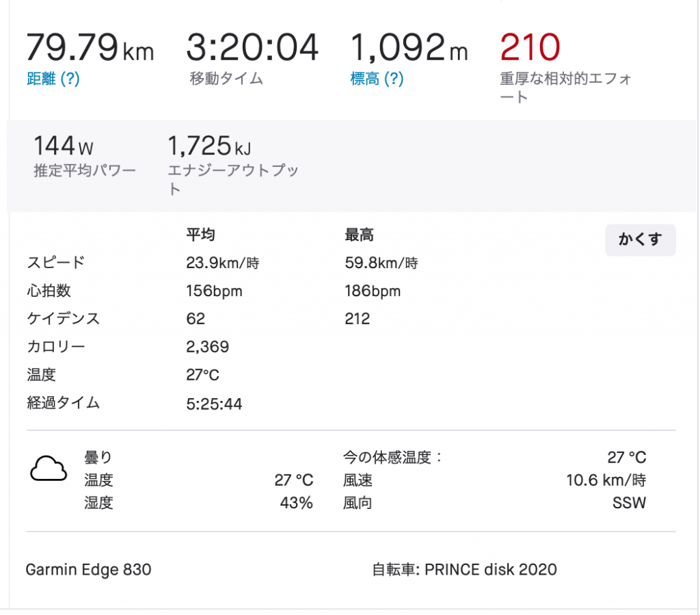Click the 今の体感温度 label
Image resolution: width=700 pixels, height=615 pixels.
[392, 458]
